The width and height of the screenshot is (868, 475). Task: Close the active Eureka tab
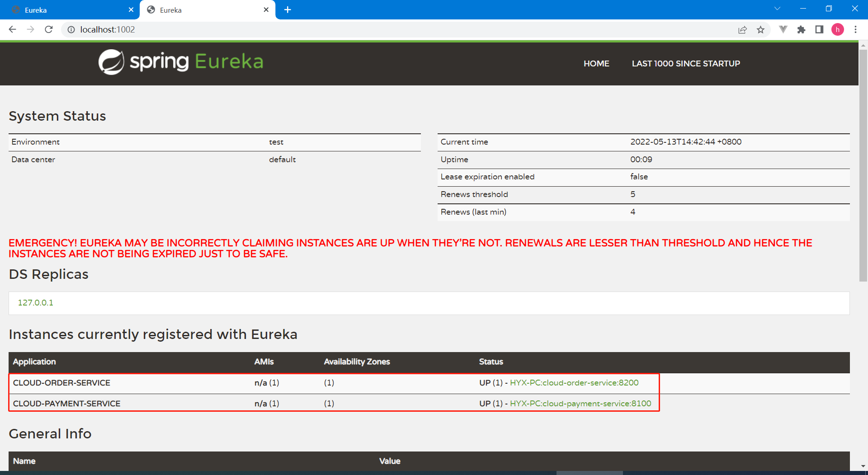[x=266, y=9]
